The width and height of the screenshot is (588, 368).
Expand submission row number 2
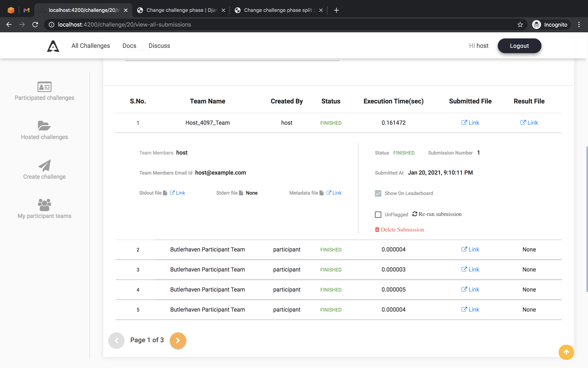339,250
